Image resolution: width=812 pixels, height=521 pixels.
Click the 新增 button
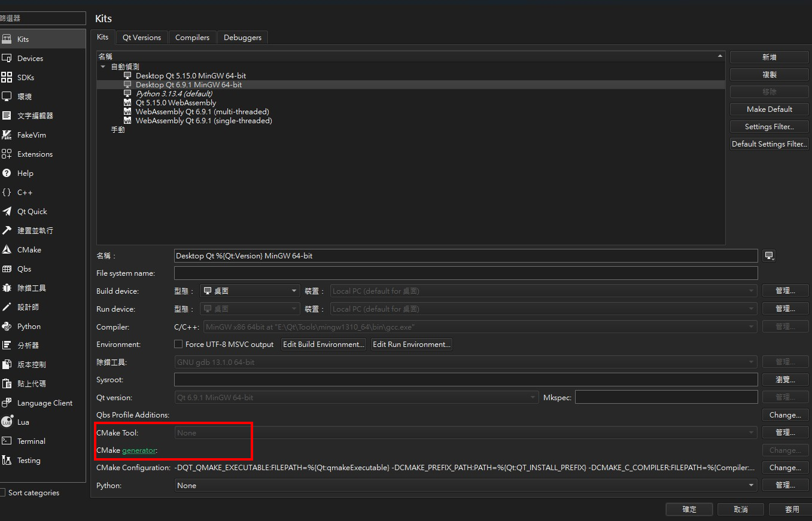click(770, 57)
